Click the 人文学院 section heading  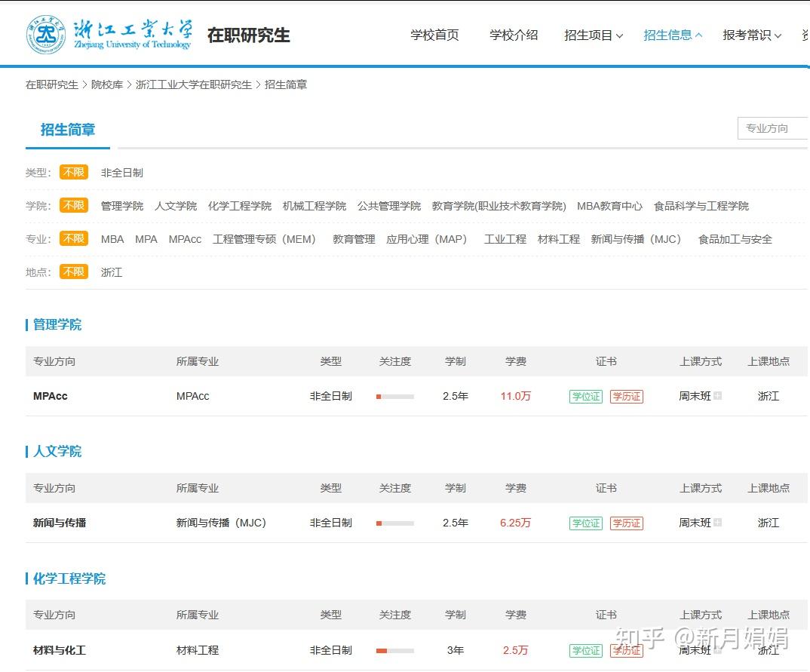pyautogui.click(x=57, y=452)
